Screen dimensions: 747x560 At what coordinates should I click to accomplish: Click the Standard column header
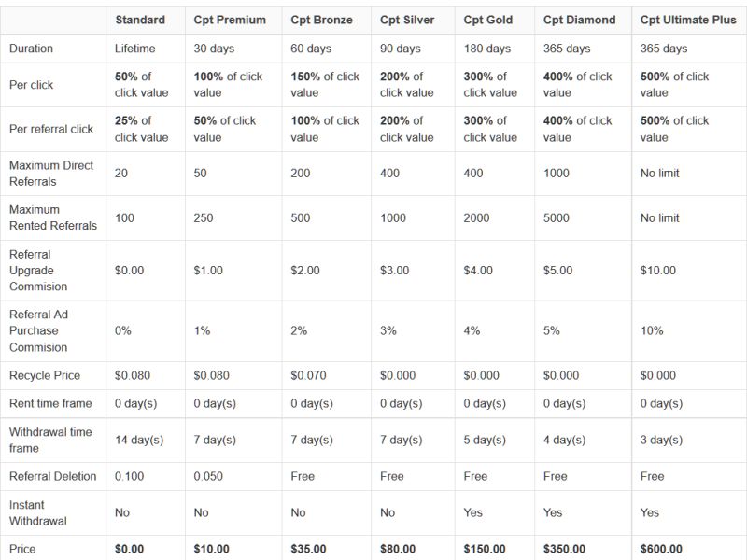tap(140, 20)
